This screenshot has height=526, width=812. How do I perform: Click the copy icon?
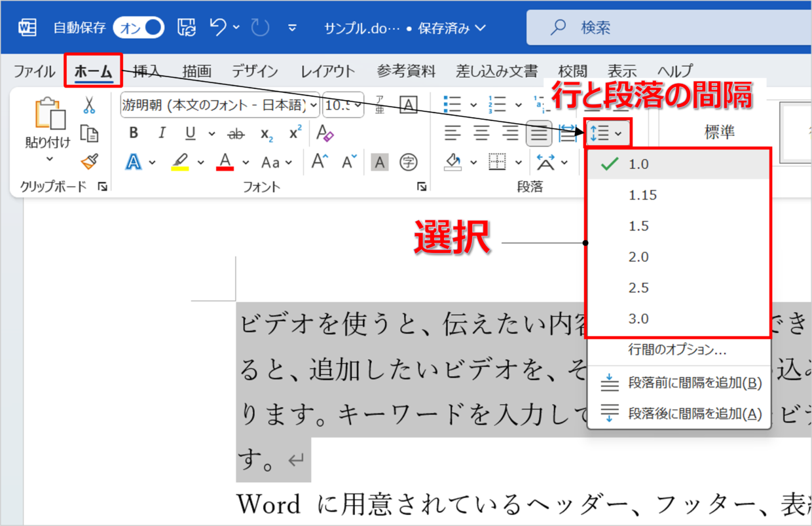pyautogui.click(x=89, y=133)
